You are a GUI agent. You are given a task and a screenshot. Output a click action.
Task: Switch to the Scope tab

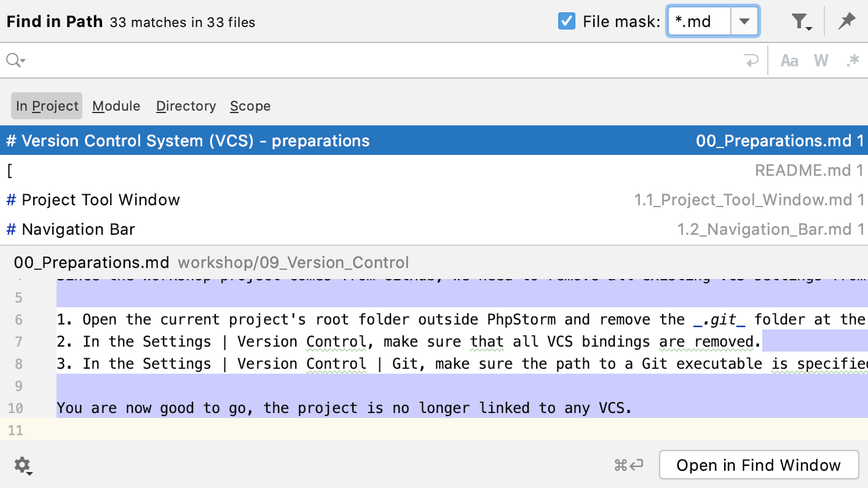coord(250,106)
